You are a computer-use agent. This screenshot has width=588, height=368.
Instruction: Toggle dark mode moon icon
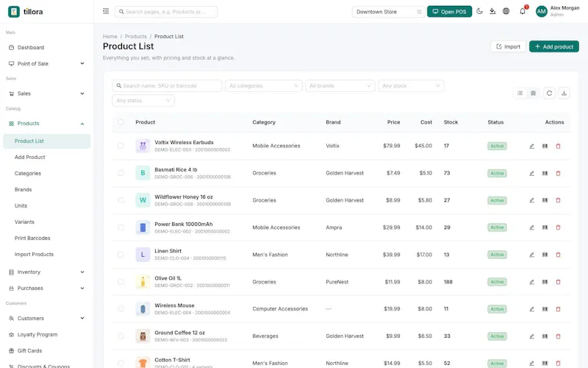[x=479, y=11]
